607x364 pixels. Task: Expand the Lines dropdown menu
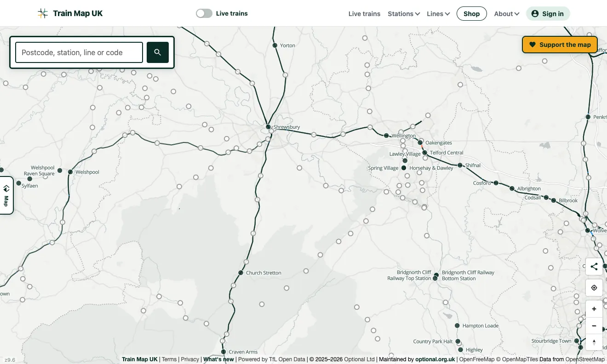[x=438, y=14]
